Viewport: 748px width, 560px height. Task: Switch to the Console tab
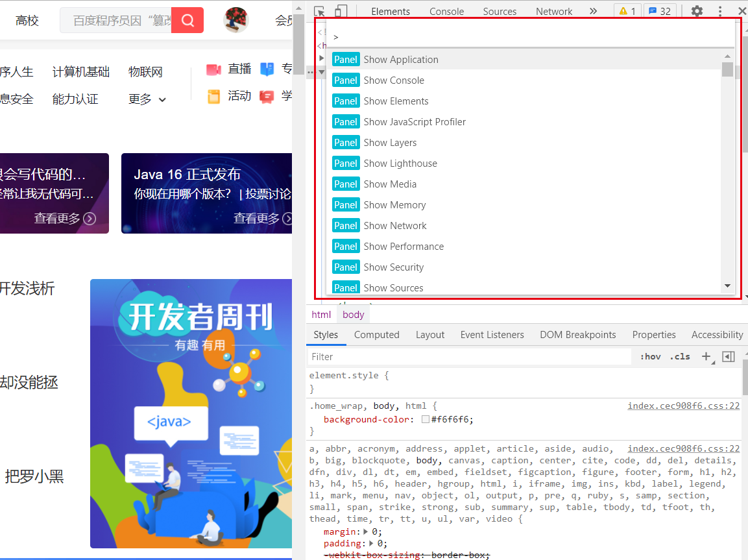pyautogui.click(x=446, y=10)
